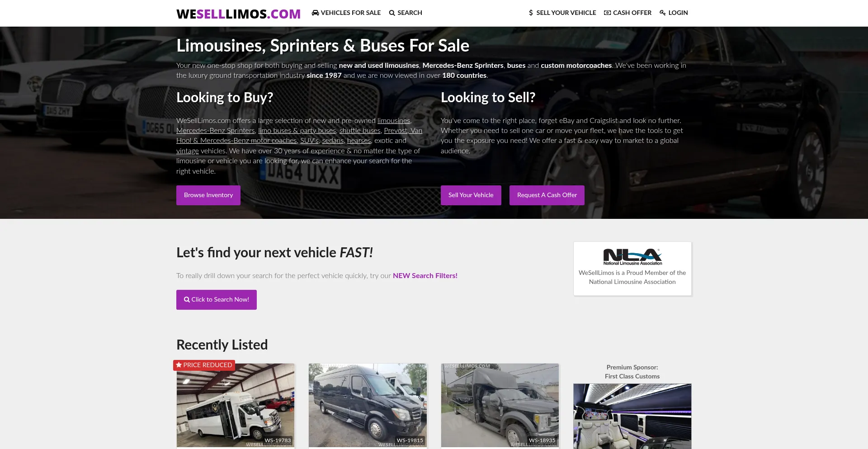Click the Sell Your Vehicle purple button
Viewport: 868px width, 449px height.
(x=471, y=195)
